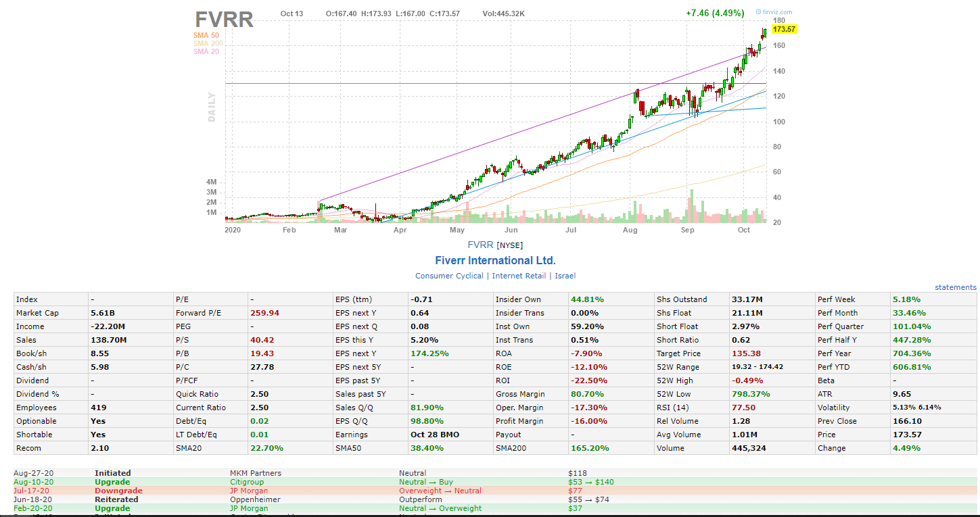Select the 259.94 forward P/E value
The width and height of the screenshot is (980, 517).
[264, 313]
